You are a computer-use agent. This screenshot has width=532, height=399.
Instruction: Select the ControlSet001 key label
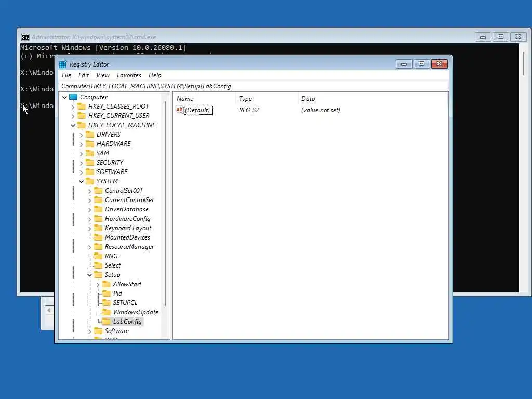point(124,190)
